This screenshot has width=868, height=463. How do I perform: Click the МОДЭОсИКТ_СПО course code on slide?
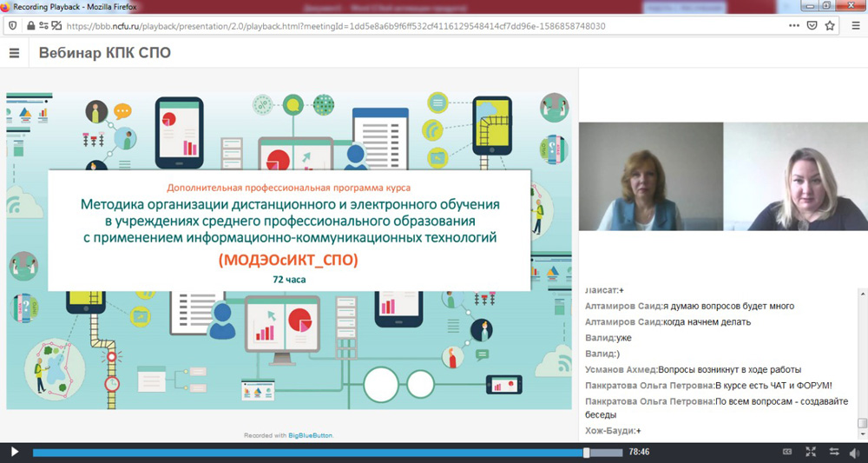[288, 260]
